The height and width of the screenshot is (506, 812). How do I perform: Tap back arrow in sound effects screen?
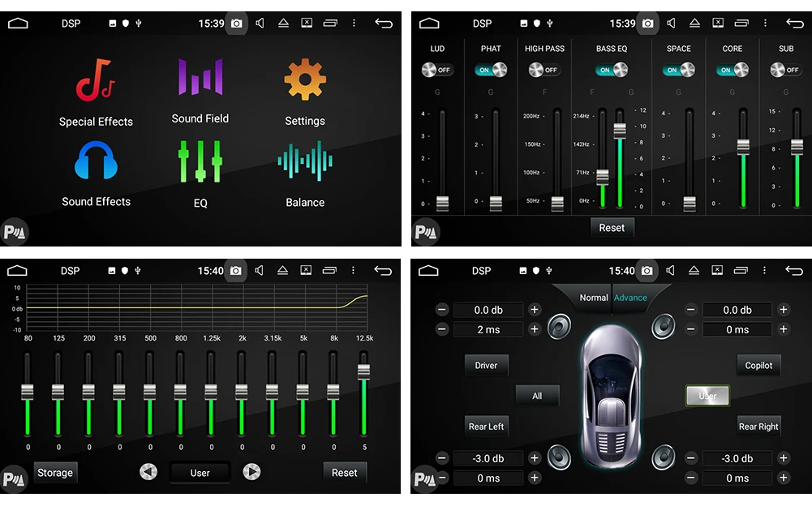[794, 24]
